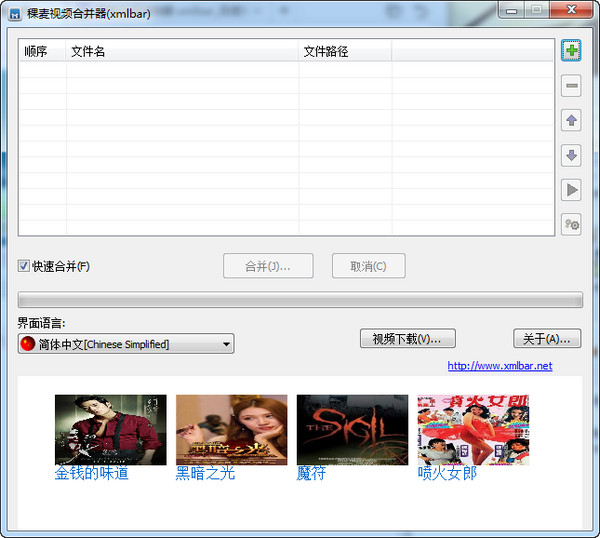
Task: Click the 金钱的味道 movie thumbnail
Action: tap(111, 429)
